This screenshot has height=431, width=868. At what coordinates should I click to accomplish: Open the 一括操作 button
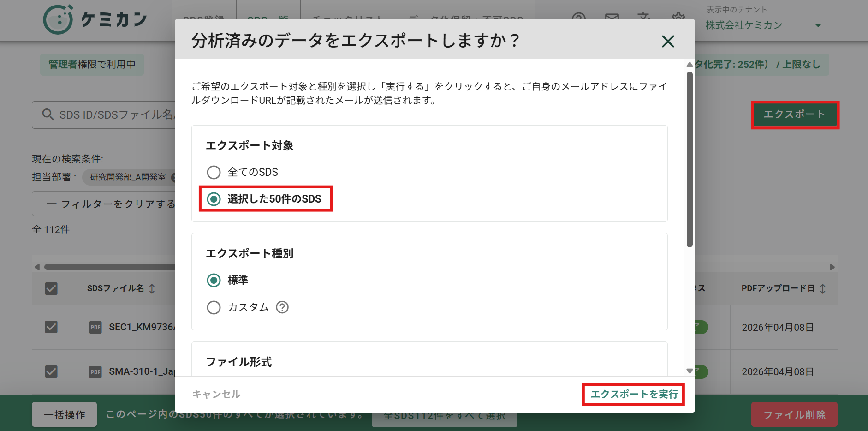(65, 414)
